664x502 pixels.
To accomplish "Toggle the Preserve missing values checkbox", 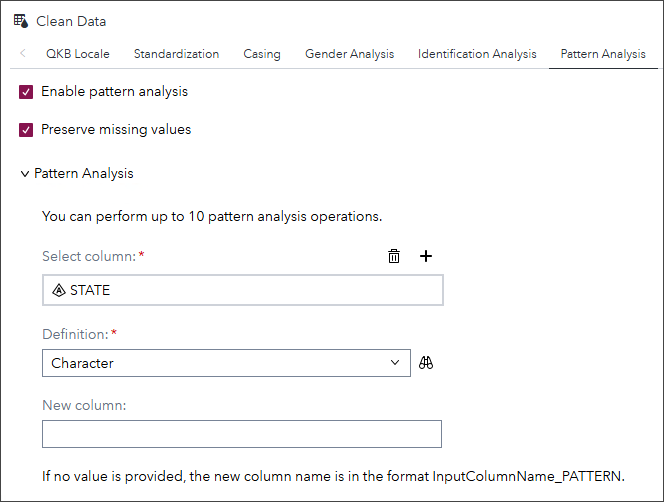I will pyautogui.click(x=27, y=130).
